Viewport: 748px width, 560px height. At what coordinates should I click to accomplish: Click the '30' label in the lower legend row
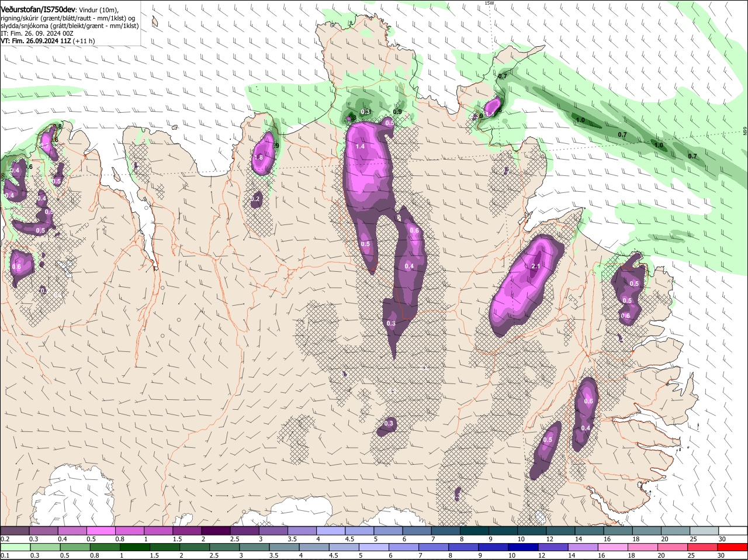point(721,555)
